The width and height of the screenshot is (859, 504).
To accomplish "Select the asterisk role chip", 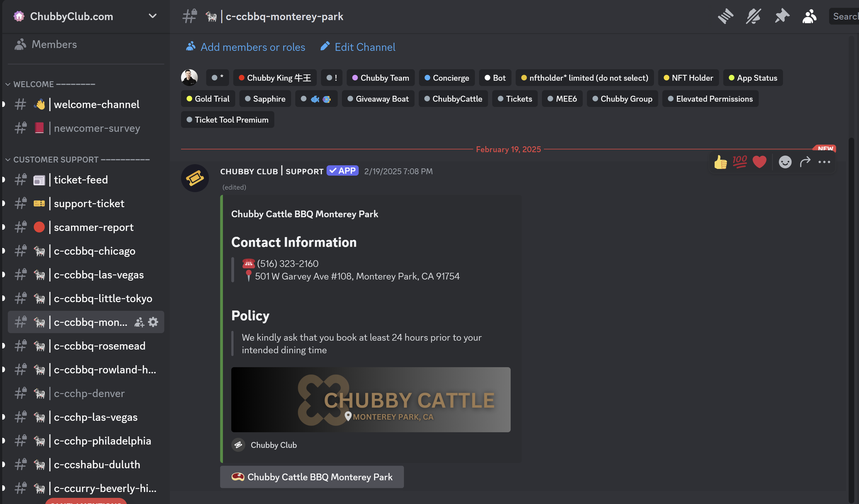I will pyautogui.click(x=218, y=78).
